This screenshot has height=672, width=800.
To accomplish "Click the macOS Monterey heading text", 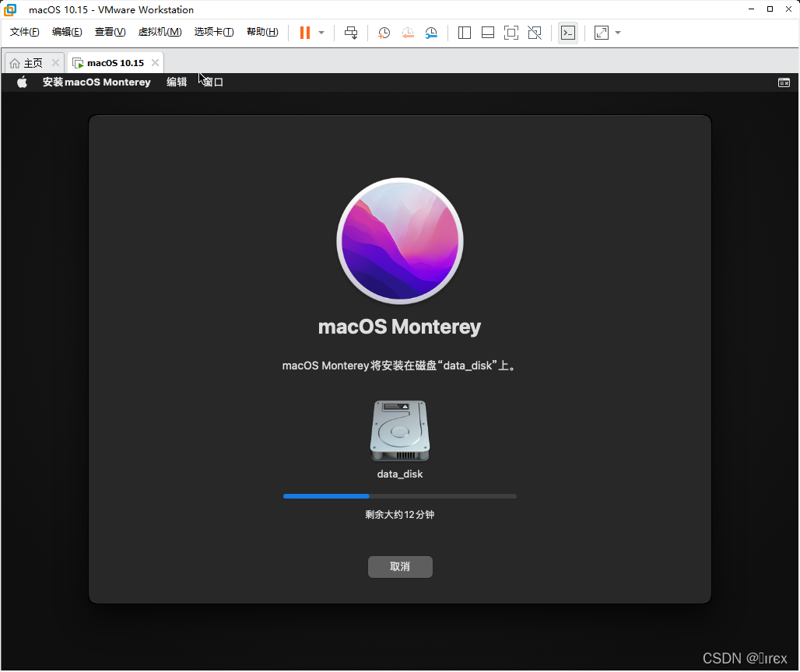I will coord(399,327).
